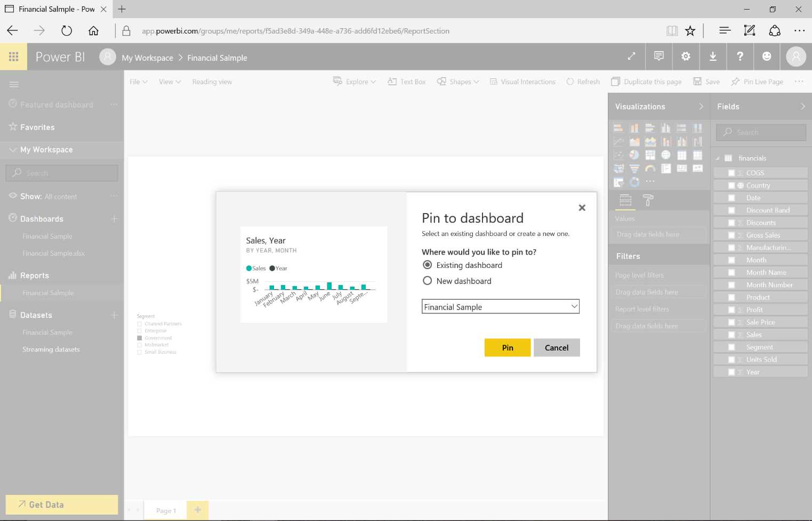Select the stacked bar chart visualization
The image size is (812, 521).
click(618, 128)
